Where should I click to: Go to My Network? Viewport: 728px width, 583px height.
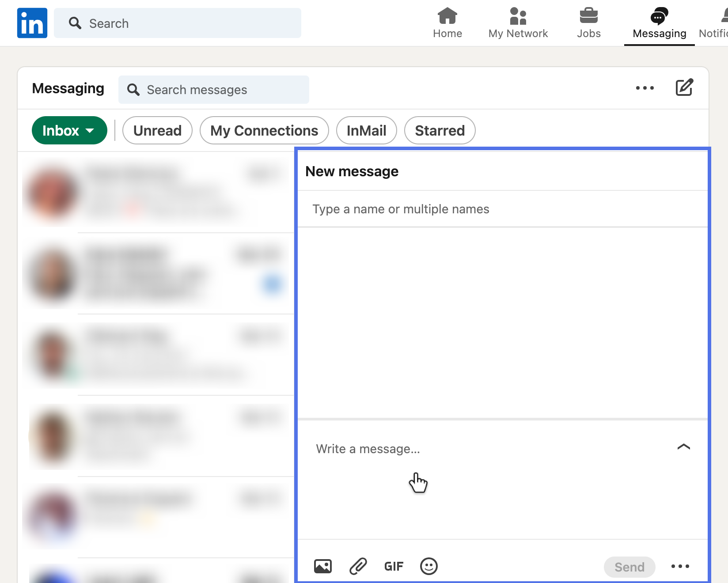pos(518,23)
